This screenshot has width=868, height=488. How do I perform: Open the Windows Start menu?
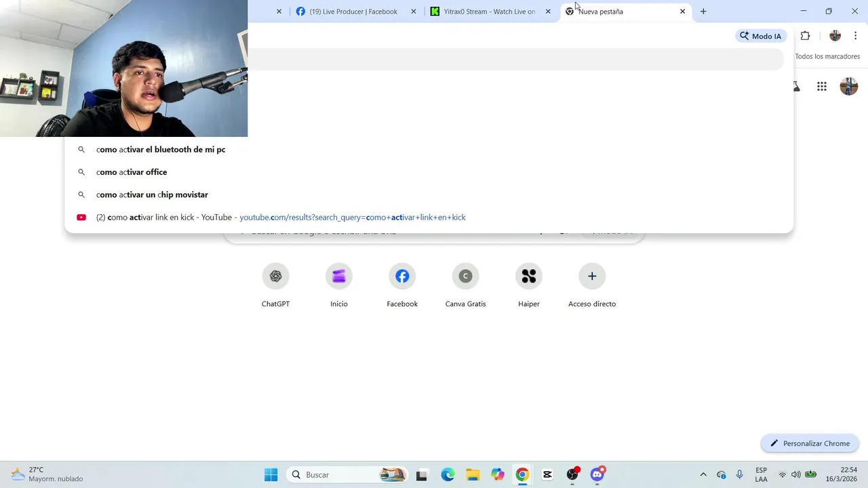coord(271,474)
